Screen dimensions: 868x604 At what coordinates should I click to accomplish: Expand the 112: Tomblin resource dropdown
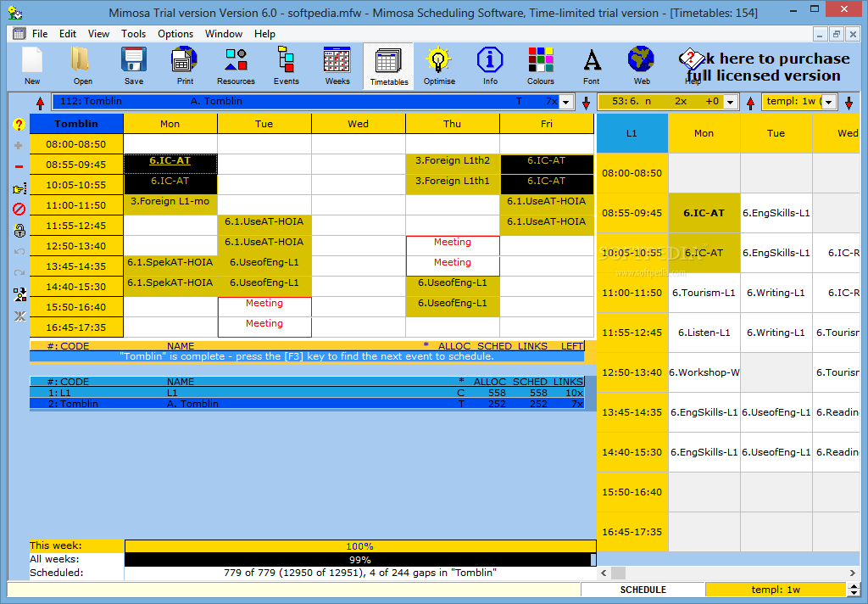pyautogui.click(x=565, y=102)
